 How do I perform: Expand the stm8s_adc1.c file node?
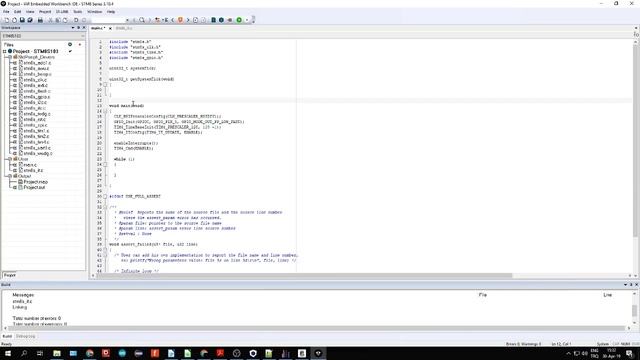click(15, 63)
